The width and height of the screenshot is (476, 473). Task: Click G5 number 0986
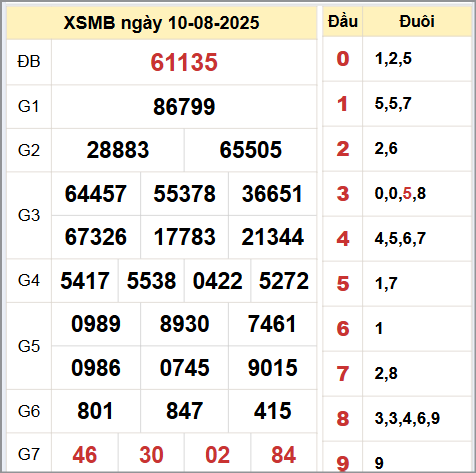coord(96,368)
